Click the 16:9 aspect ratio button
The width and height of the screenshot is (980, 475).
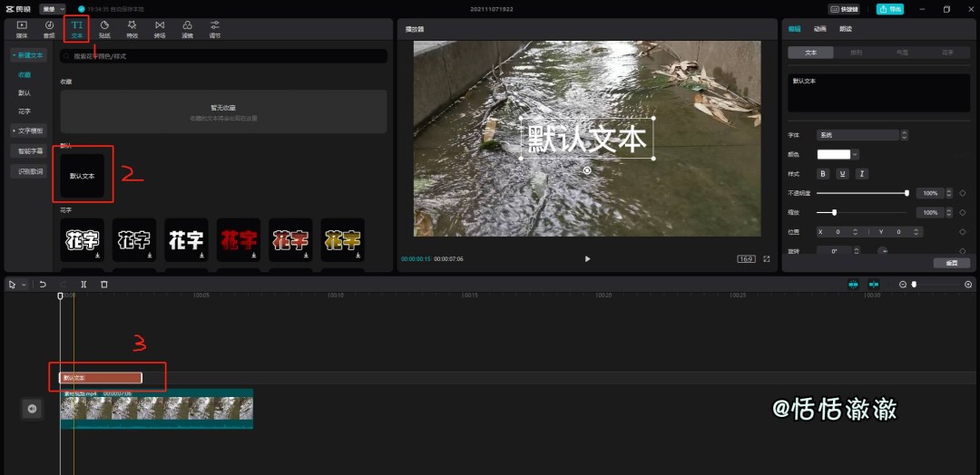[746, 258]
